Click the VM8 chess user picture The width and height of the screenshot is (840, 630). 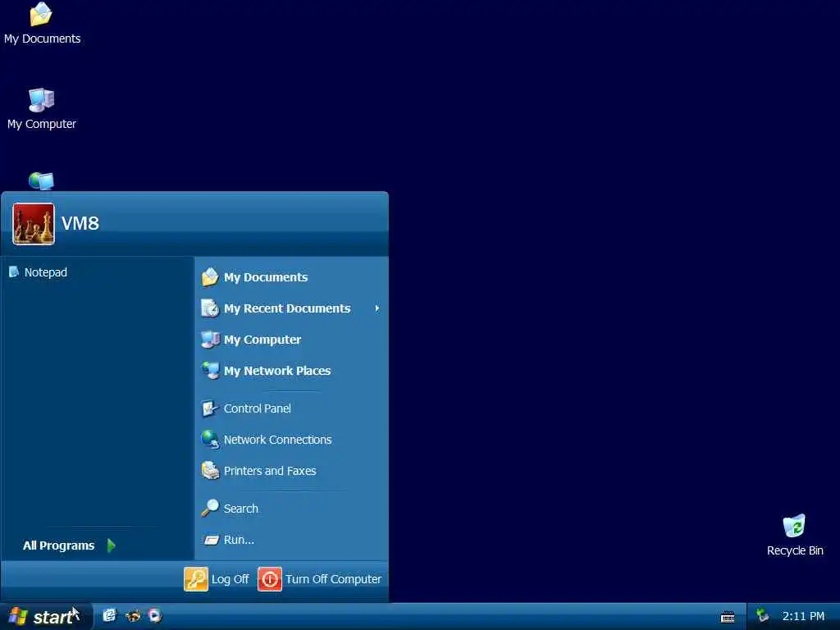33,223
